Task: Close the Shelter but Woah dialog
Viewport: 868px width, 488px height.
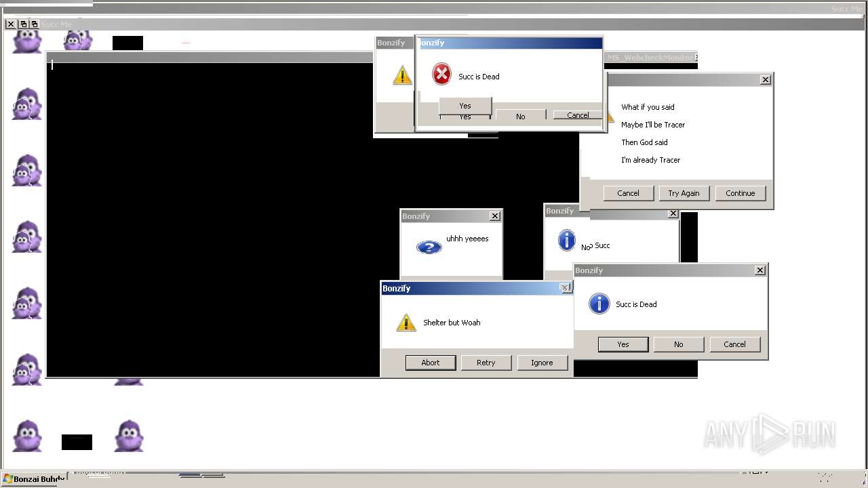Action: point(566,288)
